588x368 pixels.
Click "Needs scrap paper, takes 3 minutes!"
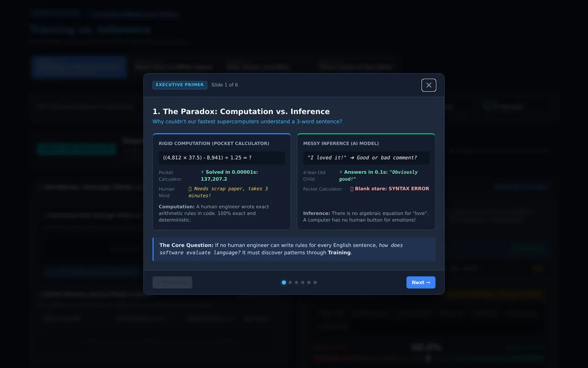[x=228, y=192]
